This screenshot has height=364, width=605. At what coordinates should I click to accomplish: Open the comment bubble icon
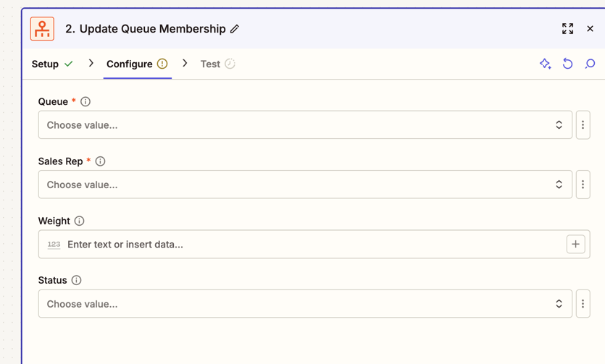point(590,64)
